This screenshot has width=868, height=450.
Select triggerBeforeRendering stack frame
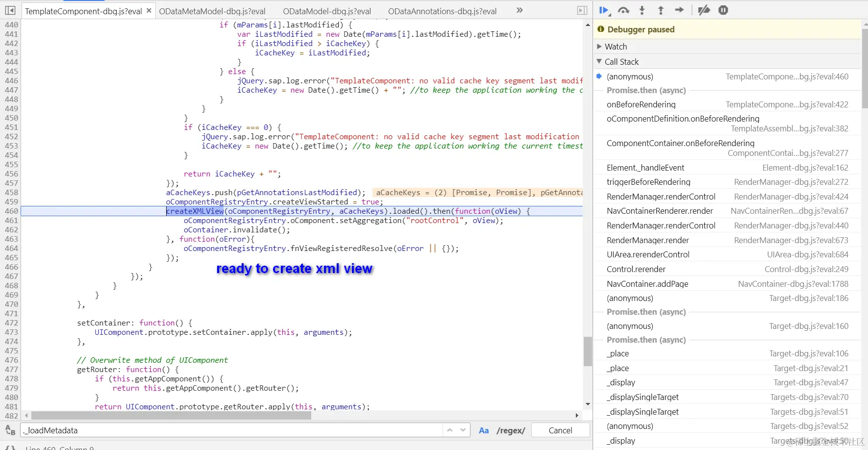point(727,182)
